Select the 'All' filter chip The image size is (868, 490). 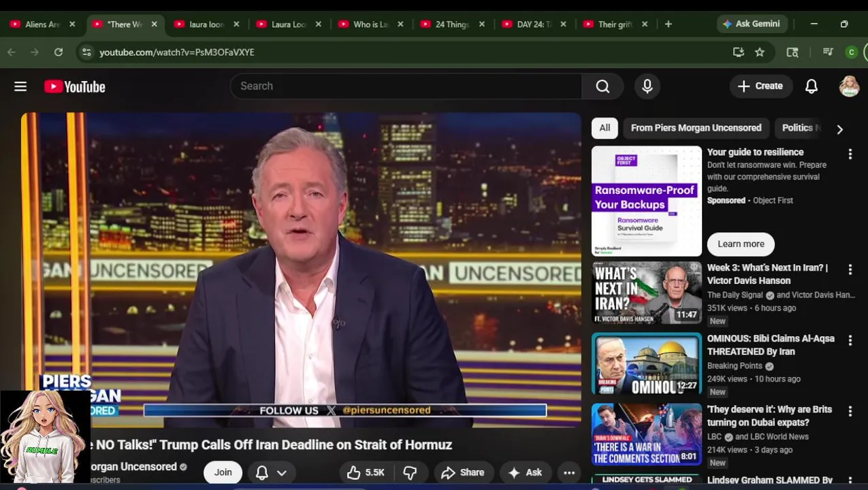pos(605,128)
